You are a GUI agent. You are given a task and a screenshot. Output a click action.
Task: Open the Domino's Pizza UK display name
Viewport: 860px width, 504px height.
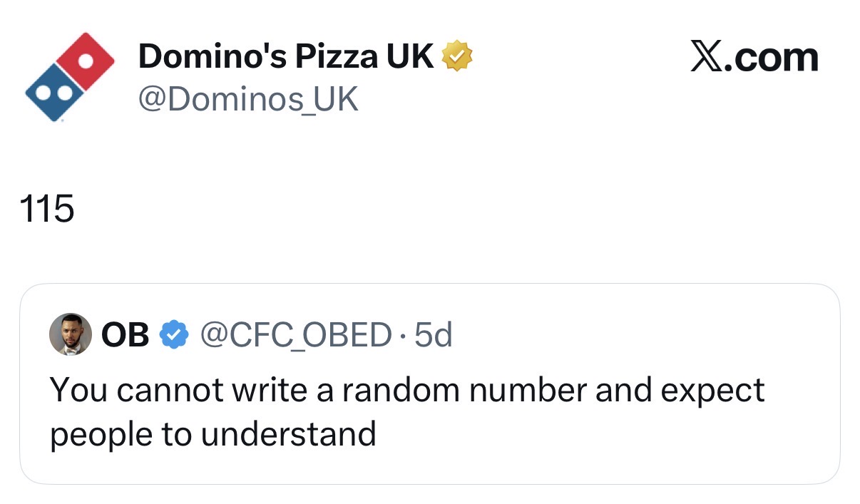click(285, 56)
